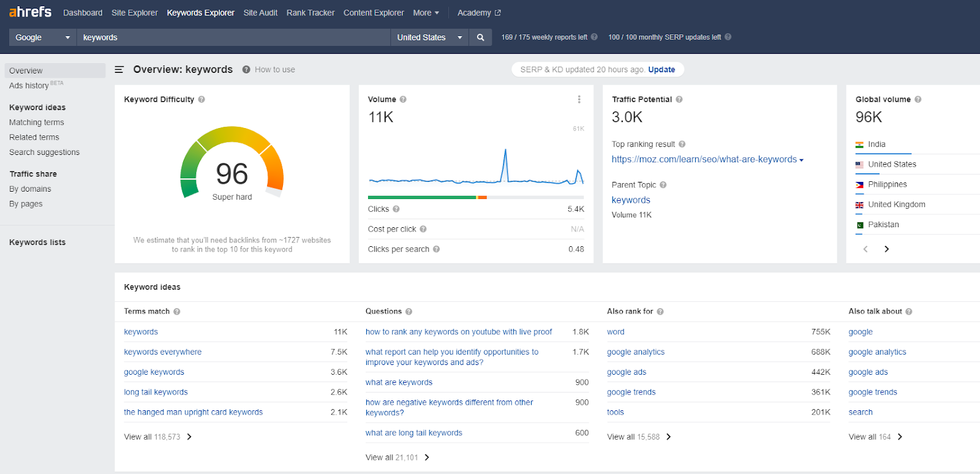The width and height of the screenshot is (980, 474).
Task: Click help icon next to Volume
Action: pos(403,99)
